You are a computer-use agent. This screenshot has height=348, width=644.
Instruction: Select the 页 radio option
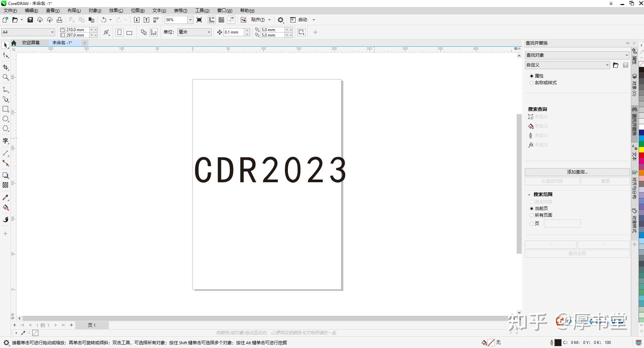531,223
